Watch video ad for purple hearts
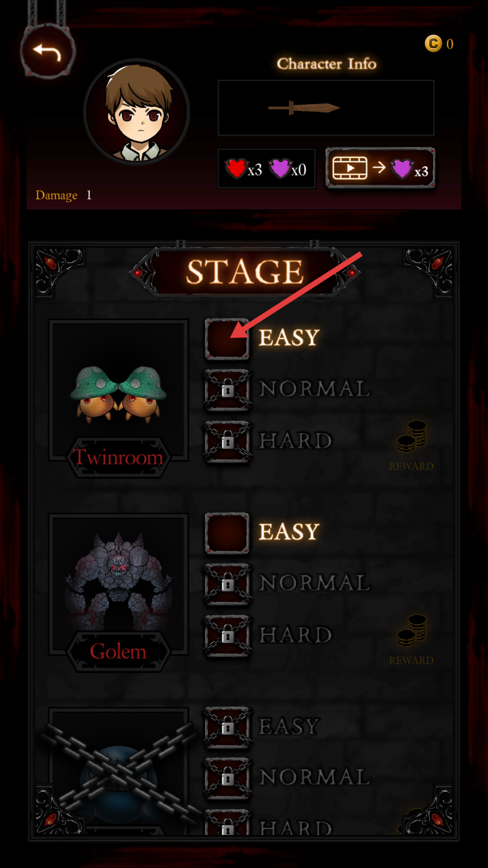Image resolution: width=488 pixels, height=868 pixels. tap(380, 168)
